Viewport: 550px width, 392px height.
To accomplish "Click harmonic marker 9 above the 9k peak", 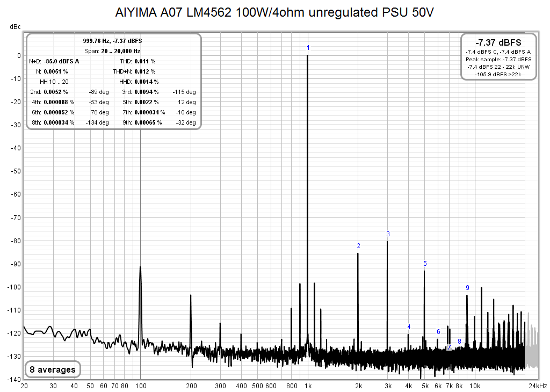I will click(x=467, y=287).
